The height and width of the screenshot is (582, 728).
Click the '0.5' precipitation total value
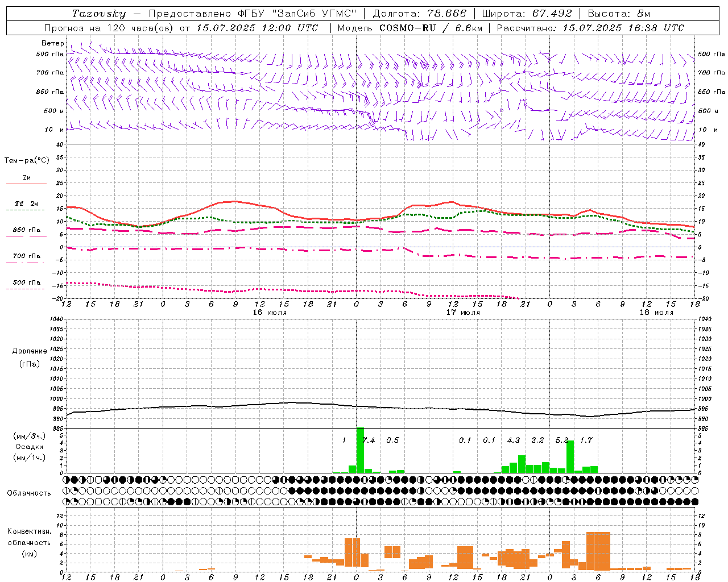coord(392,440)
